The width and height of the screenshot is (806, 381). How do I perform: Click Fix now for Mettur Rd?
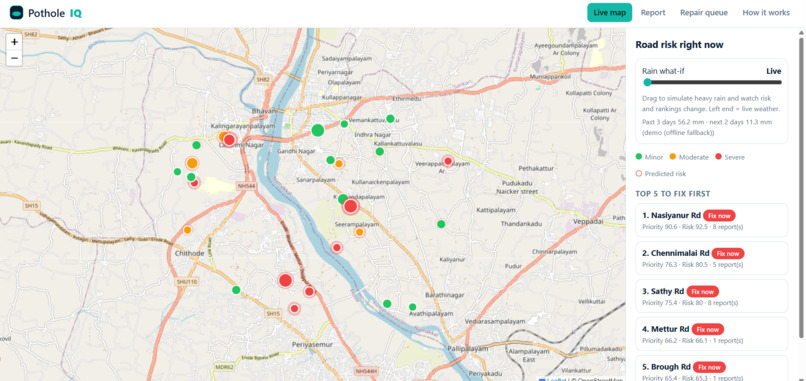pos(708,329)
